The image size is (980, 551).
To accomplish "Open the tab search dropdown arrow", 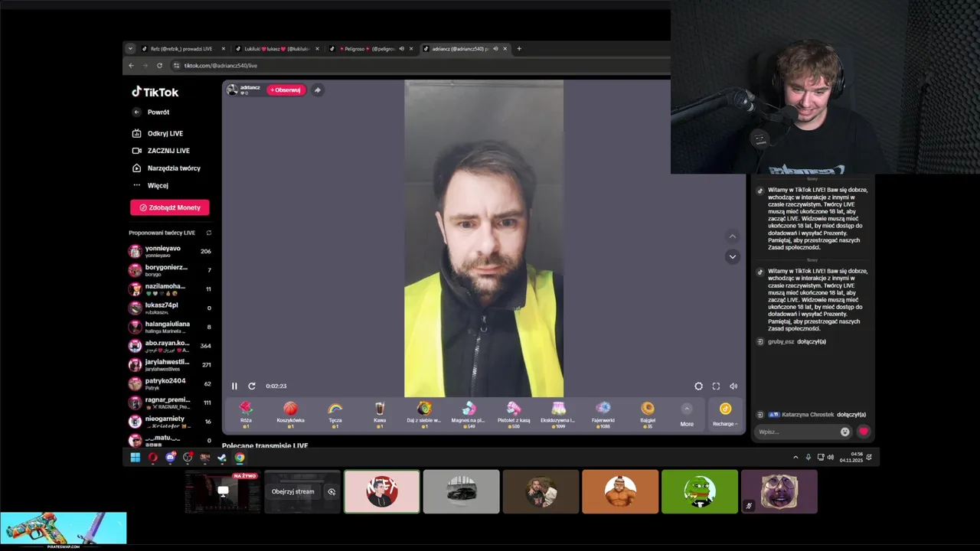I will point(130,49).
